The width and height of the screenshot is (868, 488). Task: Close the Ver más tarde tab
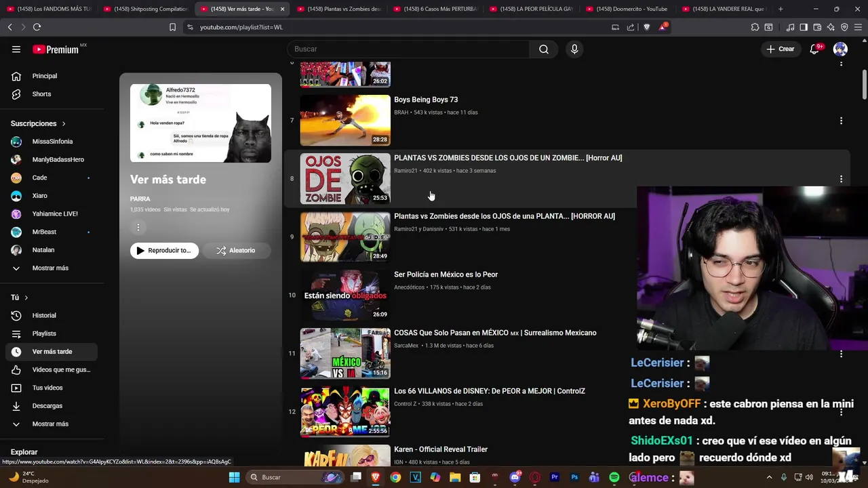(x=283, y=9)
